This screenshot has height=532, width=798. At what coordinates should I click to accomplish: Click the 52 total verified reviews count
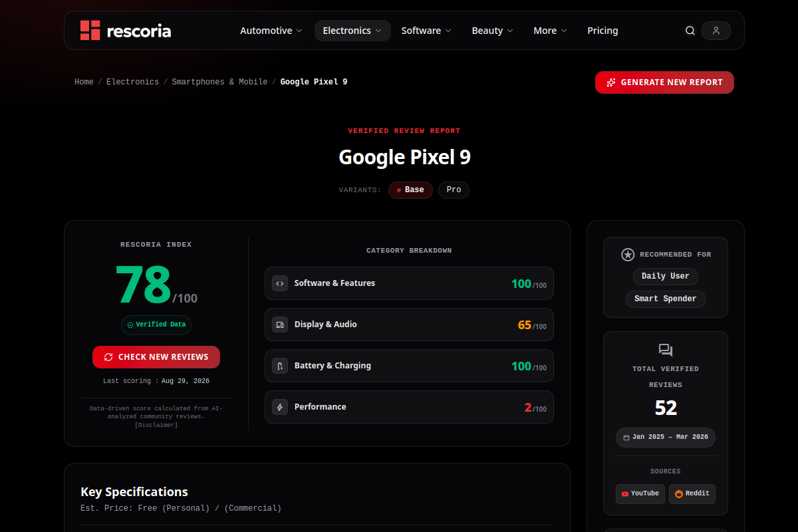point(666,408)
